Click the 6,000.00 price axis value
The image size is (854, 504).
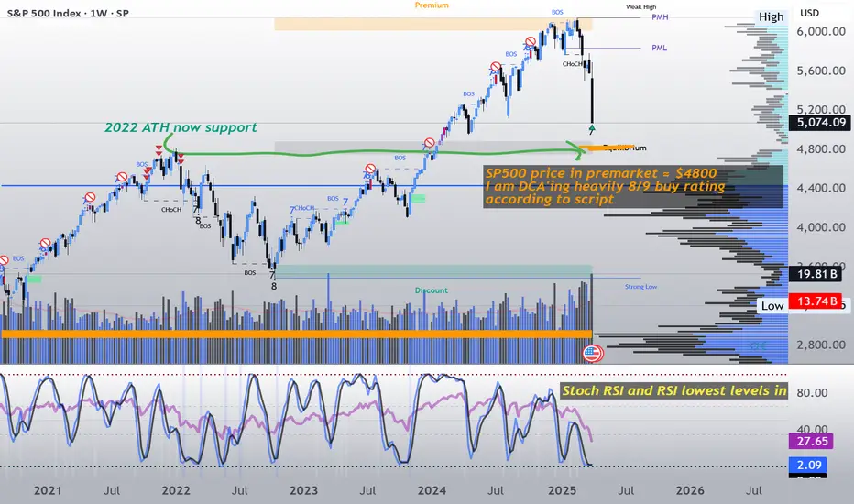[x=821, y=31]
